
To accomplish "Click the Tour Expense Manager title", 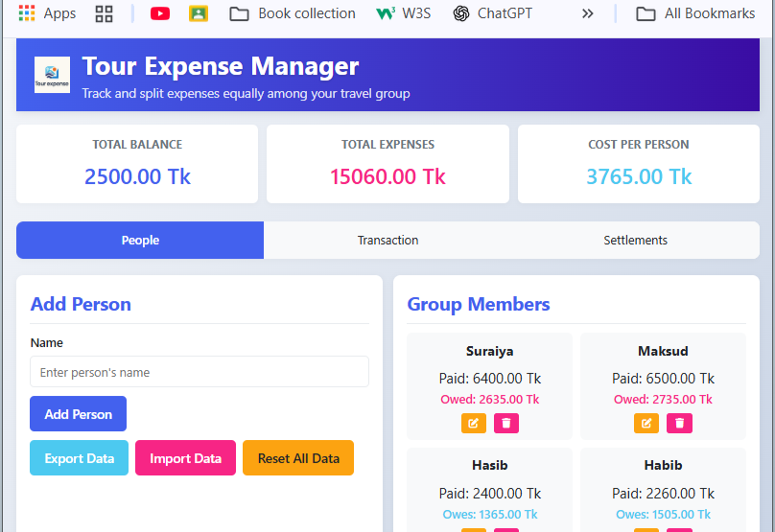I will [x=221, y=66].
